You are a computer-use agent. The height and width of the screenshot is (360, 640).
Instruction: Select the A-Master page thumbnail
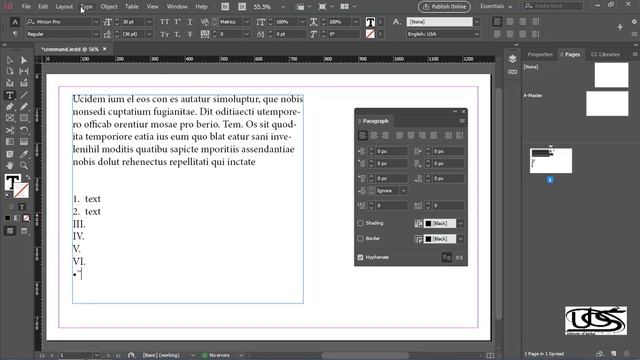point(607,104)
